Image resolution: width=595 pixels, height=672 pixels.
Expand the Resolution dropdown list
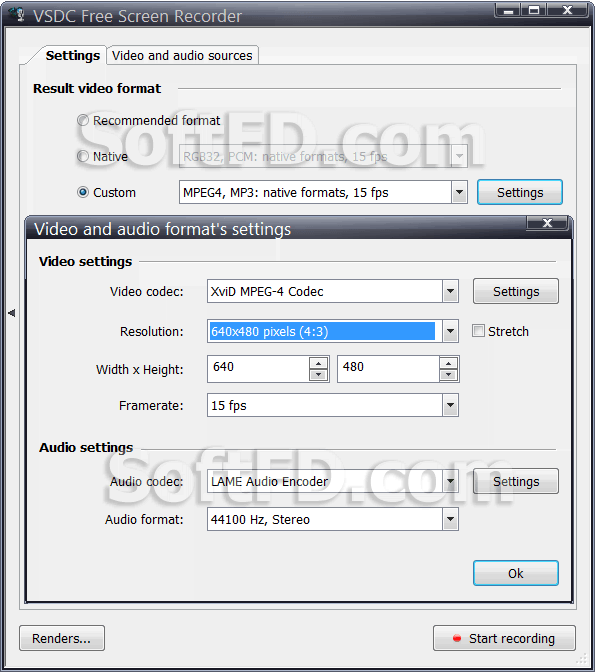pos(450,331)
